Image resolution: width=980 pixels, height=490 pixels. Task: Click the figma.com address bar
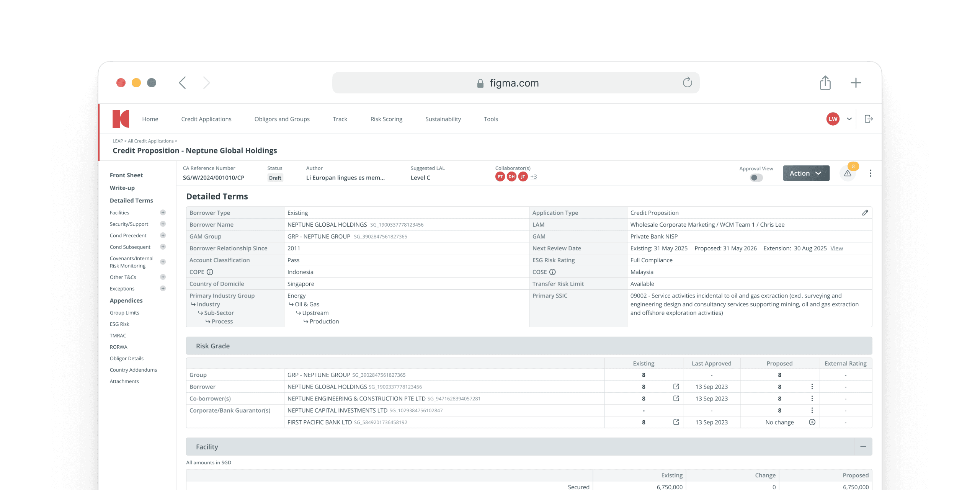[x=515, y=83]
